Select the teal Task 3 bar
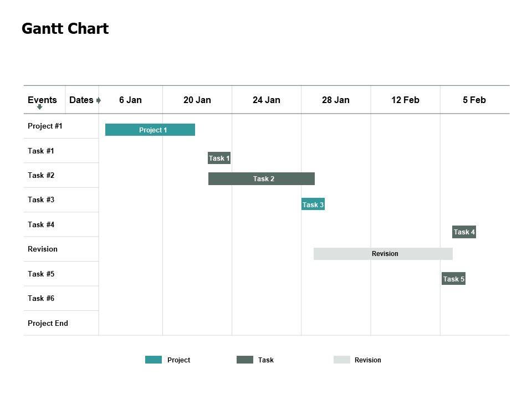 (x=313, y=204)
